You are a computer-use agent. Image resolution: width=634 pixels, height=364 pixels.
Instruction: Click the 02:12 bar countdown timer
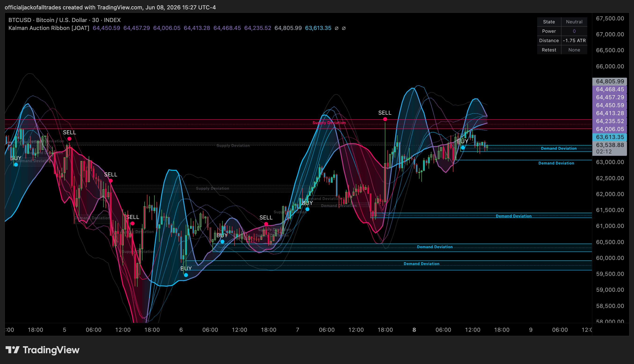click(x=604, y=152)
